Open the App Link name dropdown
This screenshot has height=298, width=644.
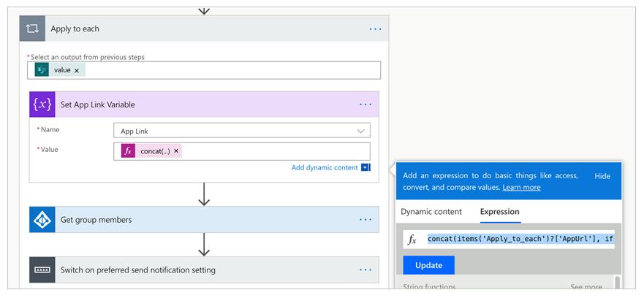click(x=360, y=131)
